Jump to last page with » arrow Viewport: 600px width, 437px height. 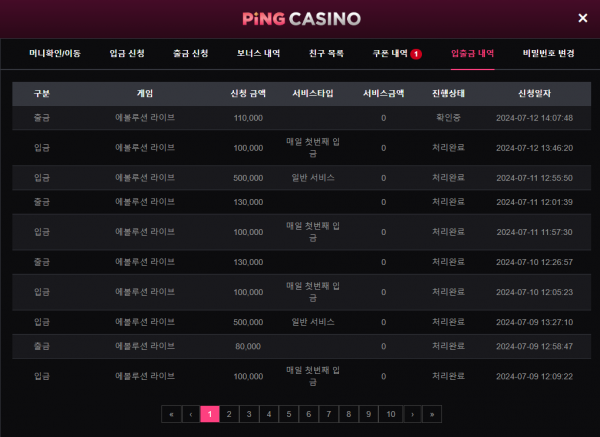point(432,414)
